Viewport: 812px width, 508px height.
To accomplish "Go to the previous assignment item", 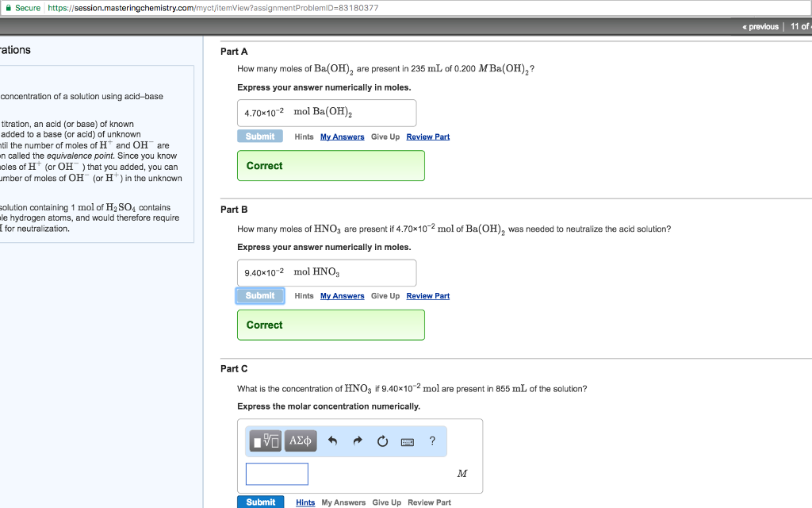I will [759, 26].
